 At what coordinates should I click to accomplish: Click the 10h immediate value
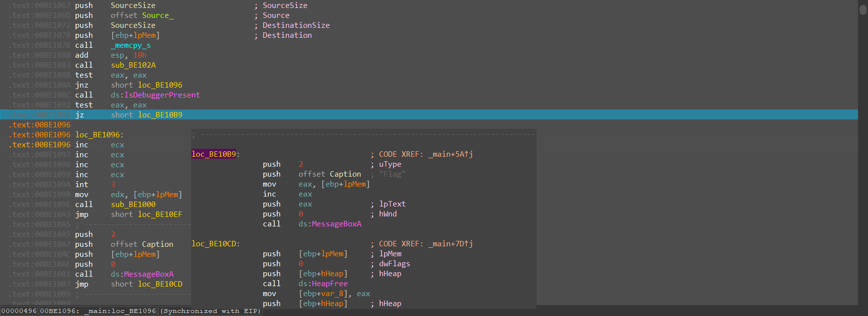140,55
